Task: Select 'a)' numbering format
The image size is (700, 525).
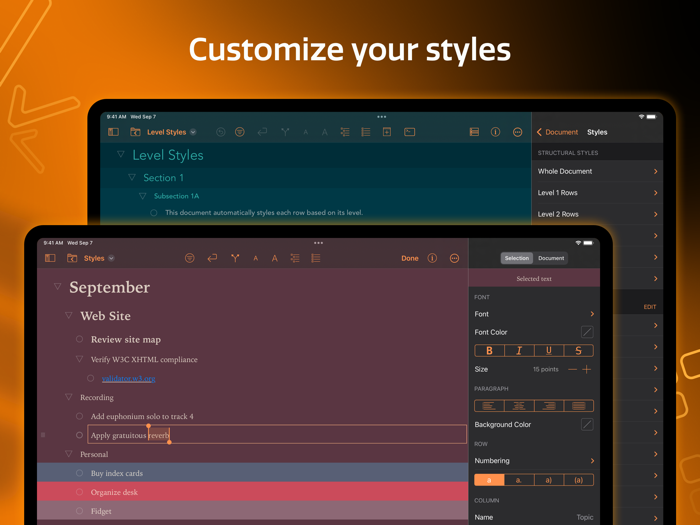Action: 549,480
